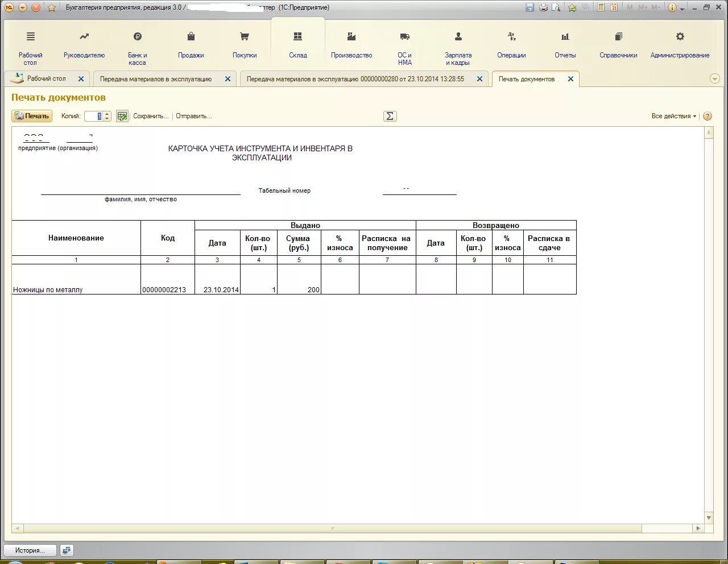The image size is (728, 564).
Task: Click the Отправить... button
Action: 193,116
